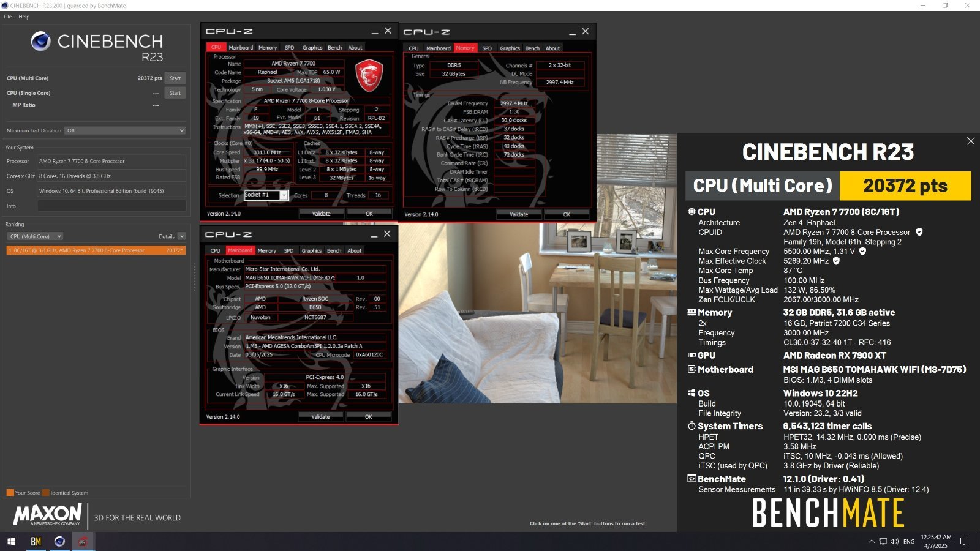Open the ranking CPU (Multi Core) dropdown

[x=36, y=236]
